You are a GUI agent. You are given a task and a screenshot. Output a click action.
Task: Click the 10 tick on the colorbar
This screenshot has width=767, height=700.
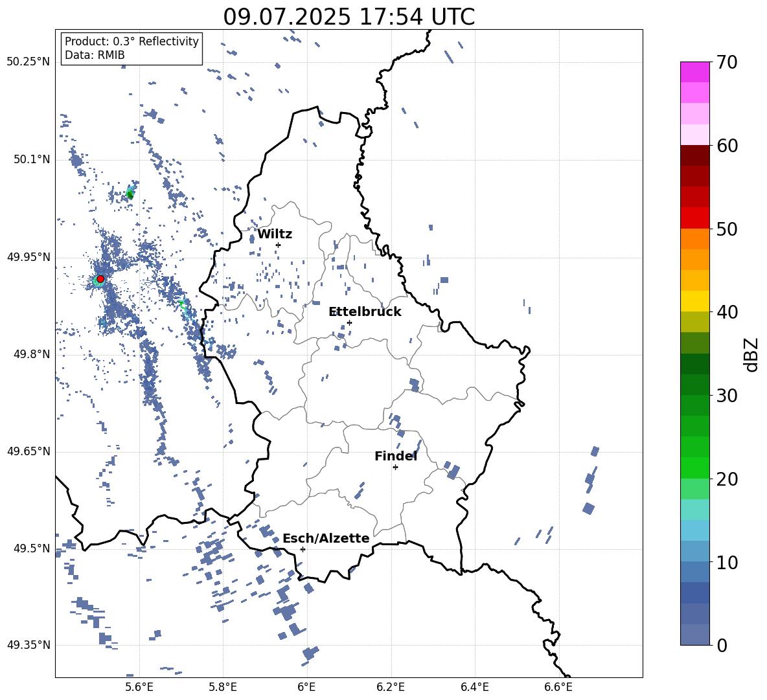tap(726, 562)
